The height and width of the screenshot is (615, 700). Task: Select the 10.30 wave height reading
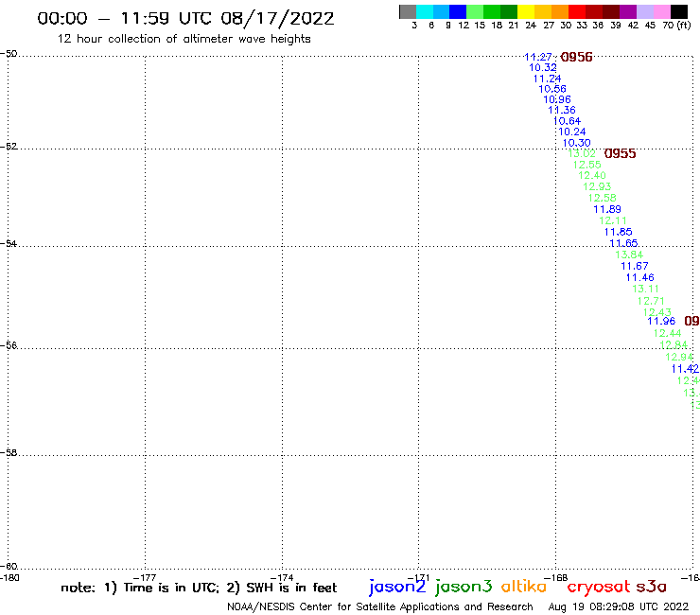coord(576,143)
